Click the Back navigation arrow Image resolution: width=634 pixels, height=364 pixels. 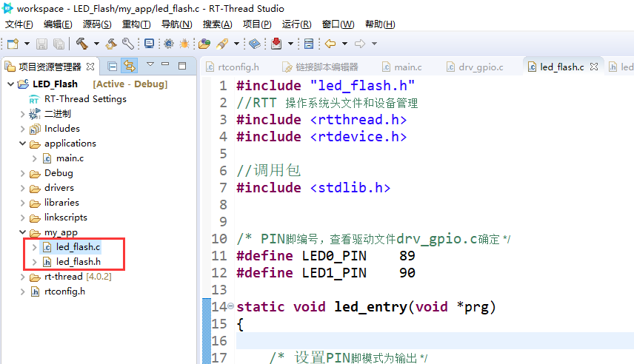[x=330, y=44]
